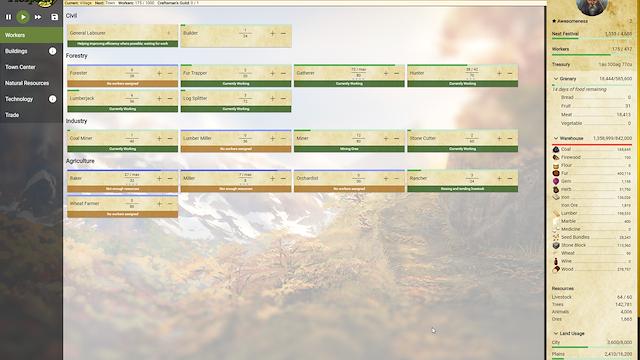Add a Log Splitter worker
Viewport: 640px width, 360px height.
(272, 98)
